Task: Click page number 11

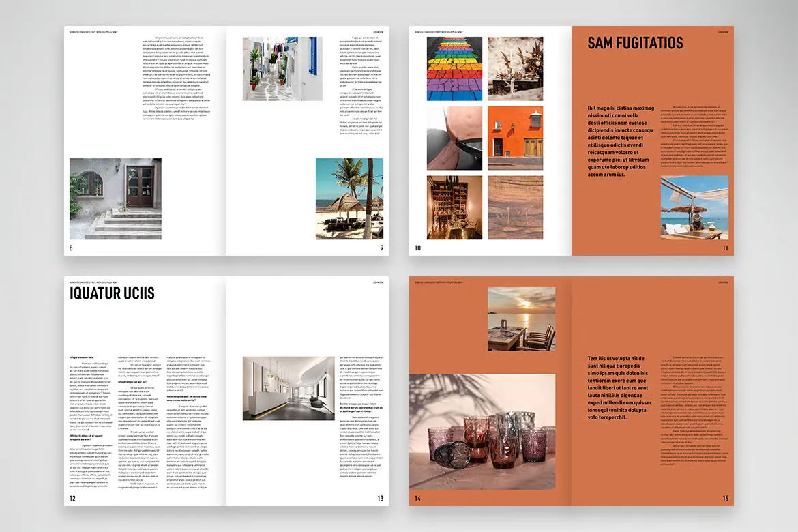Action: (x=725, y=248)
